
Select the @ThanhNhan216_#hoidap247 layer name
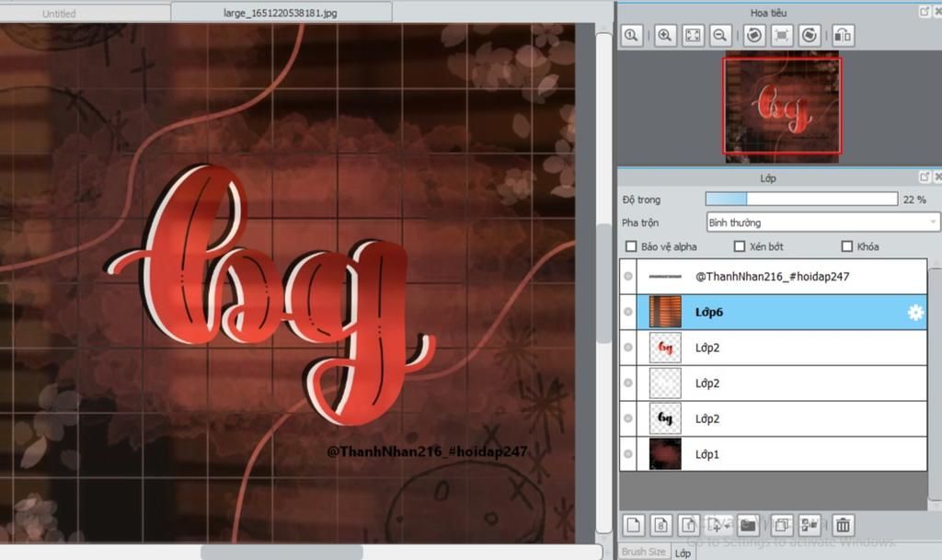pyautogui.click(x=772, y=276)
